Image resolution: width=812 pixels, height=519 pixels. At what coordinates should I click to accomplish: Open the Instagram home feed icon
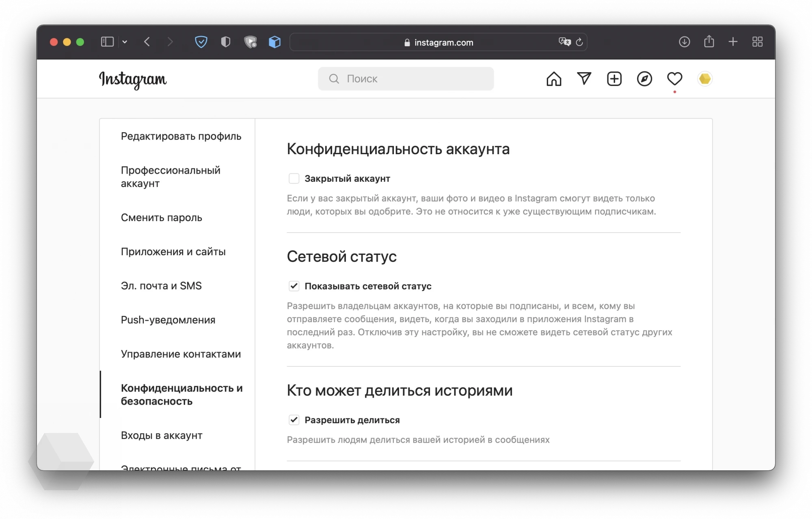[x=554, y=79]
